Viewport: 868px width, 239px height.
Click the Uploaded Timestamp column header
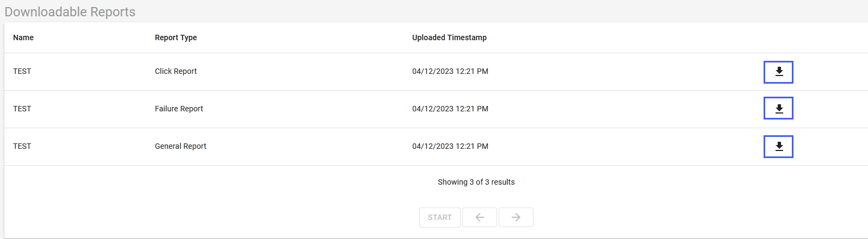click(x=449, y=37)
